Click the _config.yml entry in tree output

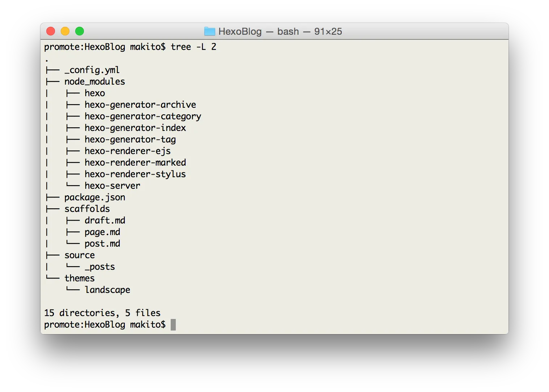click(x=92, y=70)
